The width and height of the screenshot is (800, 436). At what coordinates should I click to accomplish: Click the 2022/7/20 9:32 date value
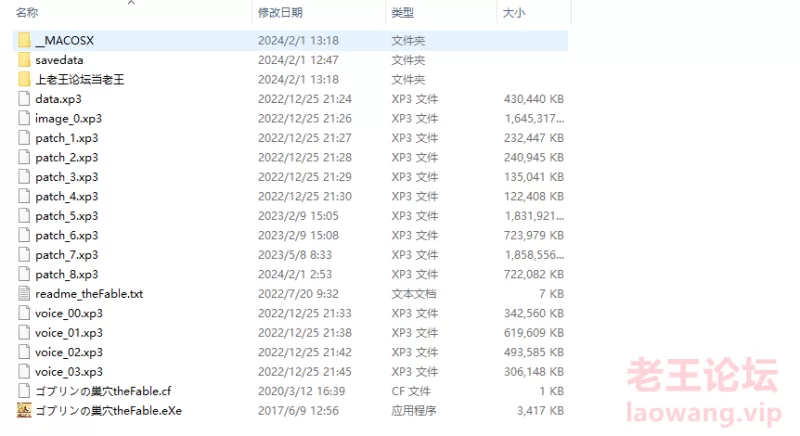coord(298,293)
